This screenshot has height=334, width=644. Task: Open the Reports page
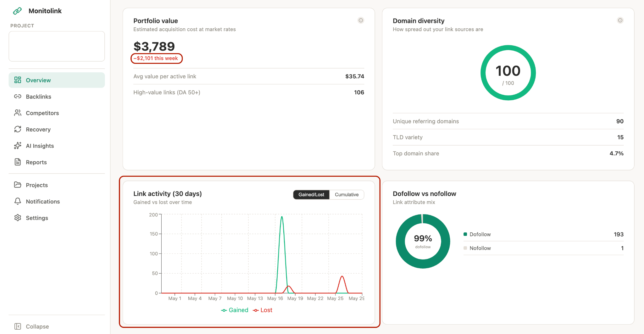(57, 162)
